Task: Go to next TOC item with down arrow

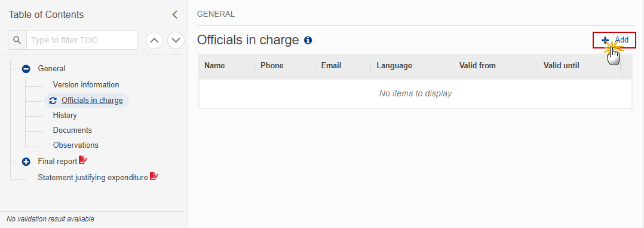Action: point(176,40)
